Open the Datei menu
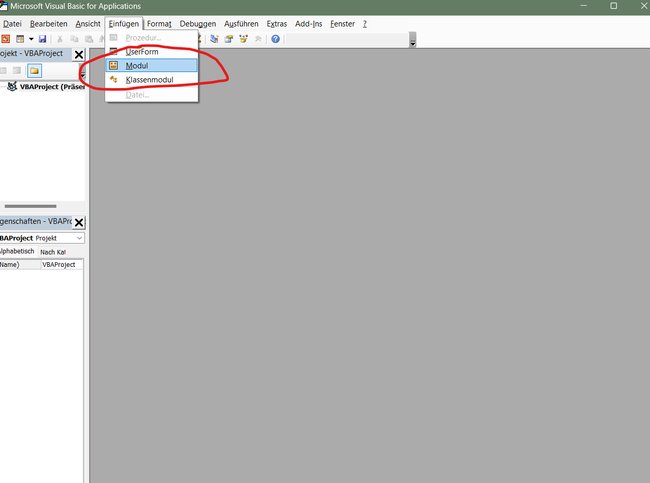 [x=12, y=24]
